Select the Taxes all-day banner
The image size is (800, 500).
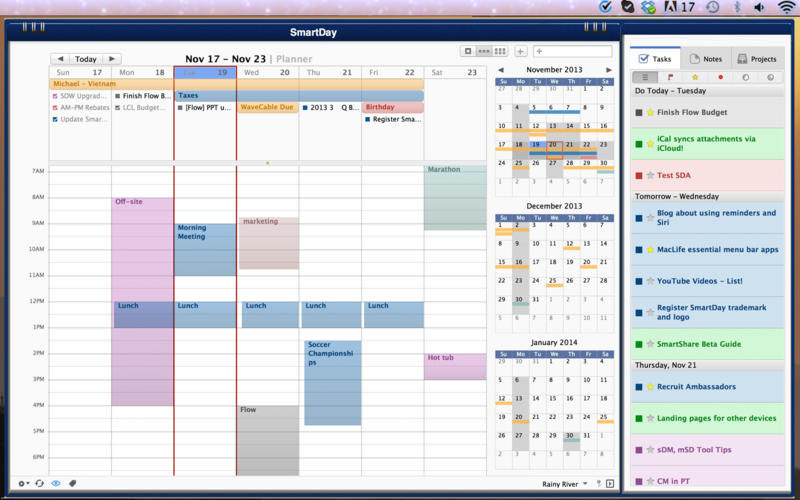299,95
